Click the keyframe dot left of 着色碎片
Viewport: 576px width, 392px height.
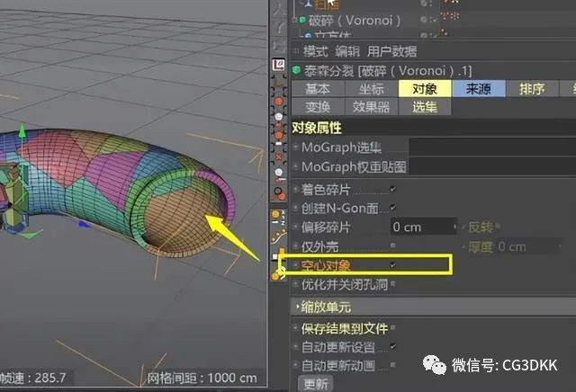pos(295,189)
